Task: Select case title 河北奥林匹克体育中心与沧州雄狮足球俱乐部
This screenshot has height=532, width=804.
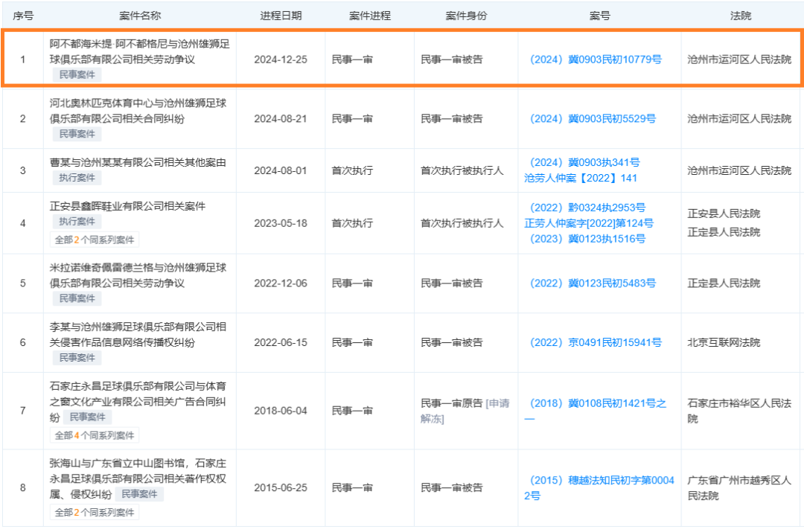Action: point(138,111)
